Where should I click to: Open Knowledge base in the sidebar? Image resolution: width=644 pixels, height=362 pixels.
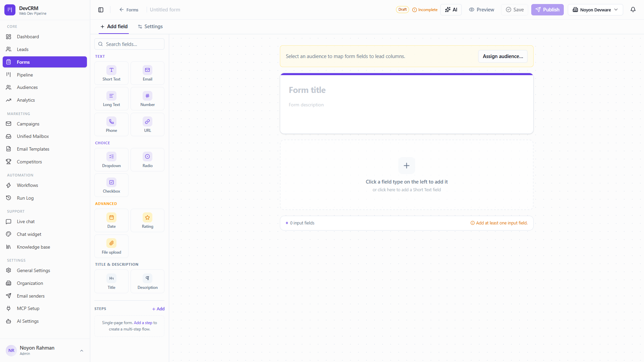click(x=45, y=247)
